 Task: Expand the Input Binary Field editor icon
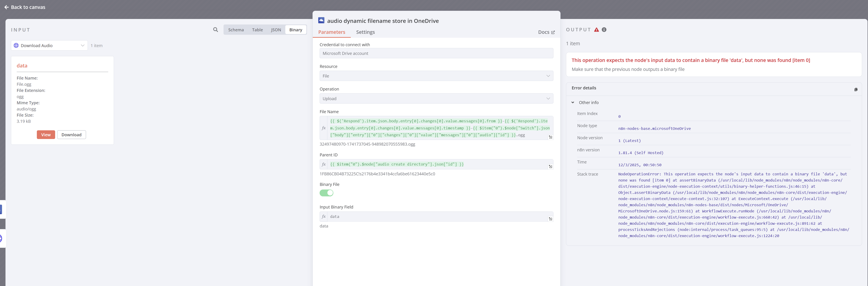coord(550,219)
